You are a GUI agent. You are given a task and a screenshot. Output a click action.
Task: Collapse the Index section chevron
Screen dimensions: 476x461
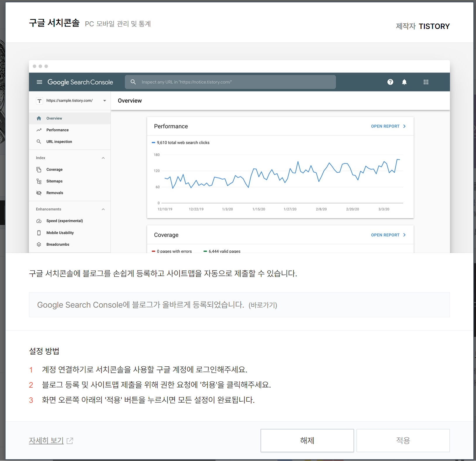coord(103,158)
